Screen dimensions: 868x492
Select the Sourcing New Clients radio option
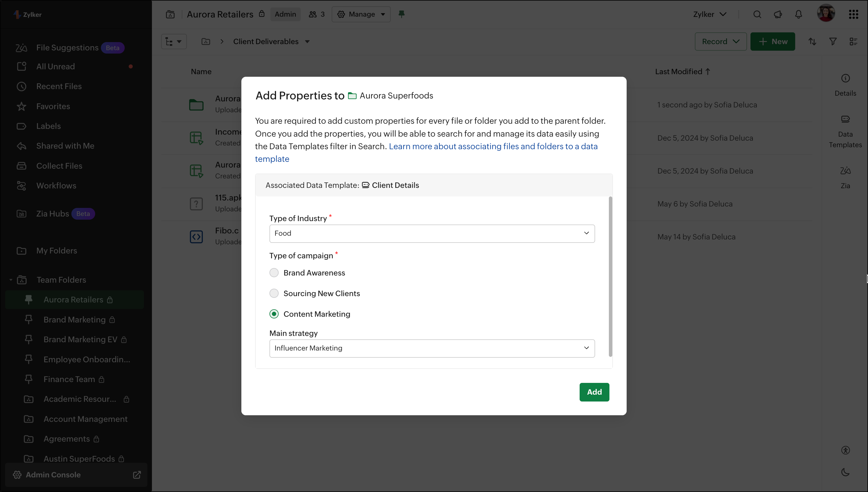(274, 293)
